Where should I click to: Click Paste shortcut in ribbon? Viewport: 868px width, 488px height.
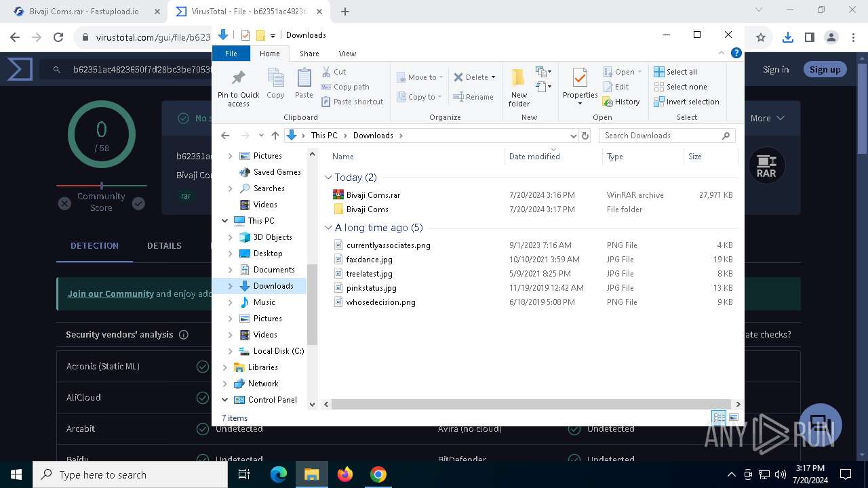click(x=353, y=102)
